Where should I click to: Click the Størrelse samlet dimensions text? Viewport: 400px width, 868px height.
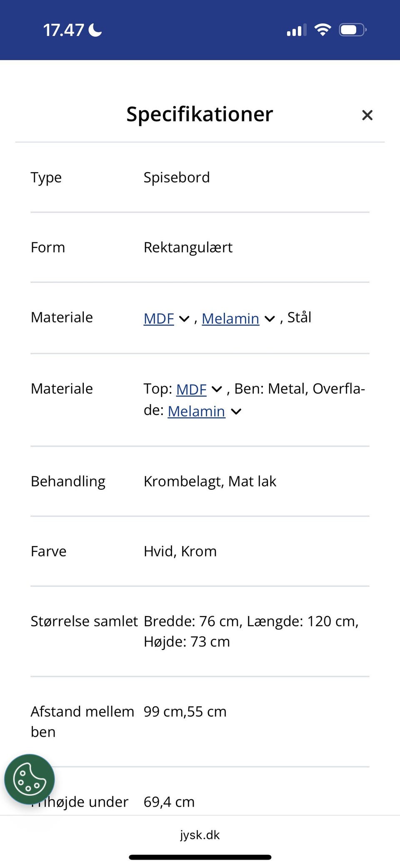(251, 621)
